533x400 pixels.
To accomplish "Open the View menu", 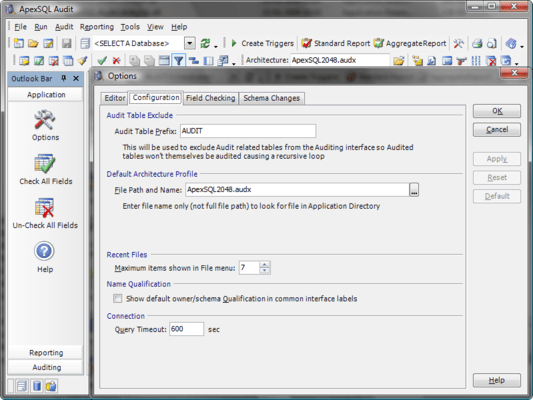I will pyautogui.click(x=155, y=27).
